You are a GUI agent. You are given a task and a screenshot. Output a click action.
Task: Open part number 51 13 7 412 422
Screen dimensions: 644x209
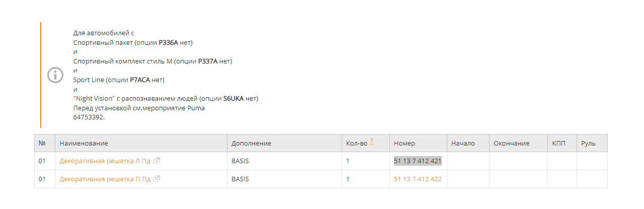click(x=418, y=179)
